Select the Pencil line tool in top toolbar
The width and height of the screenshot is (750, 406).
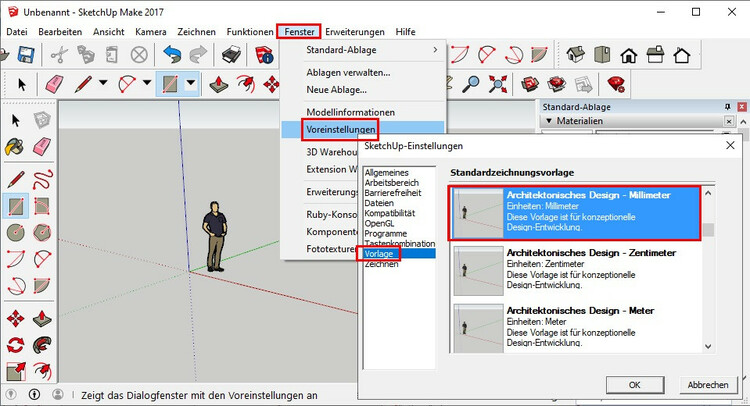click(84, 84)
